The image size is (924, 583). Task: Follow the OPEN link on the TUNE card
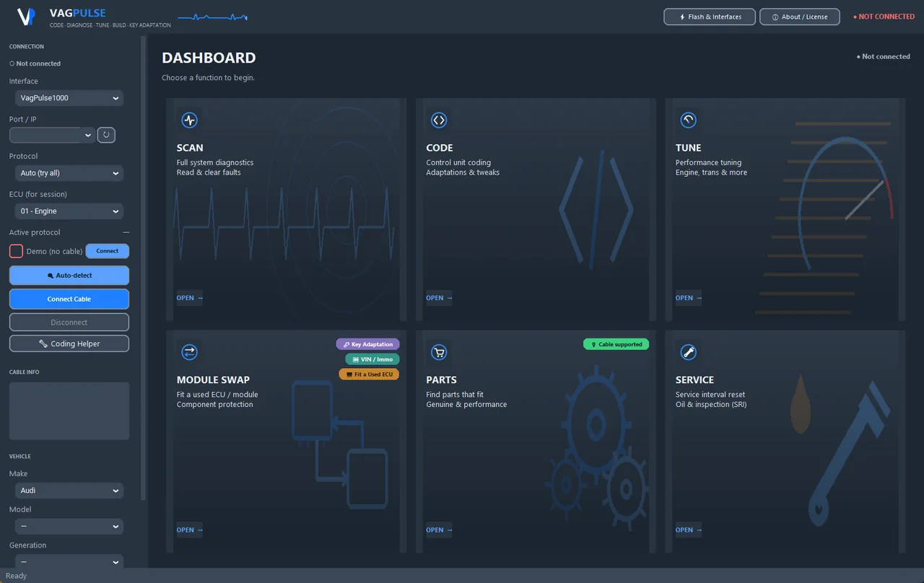[x=689, y=298]
